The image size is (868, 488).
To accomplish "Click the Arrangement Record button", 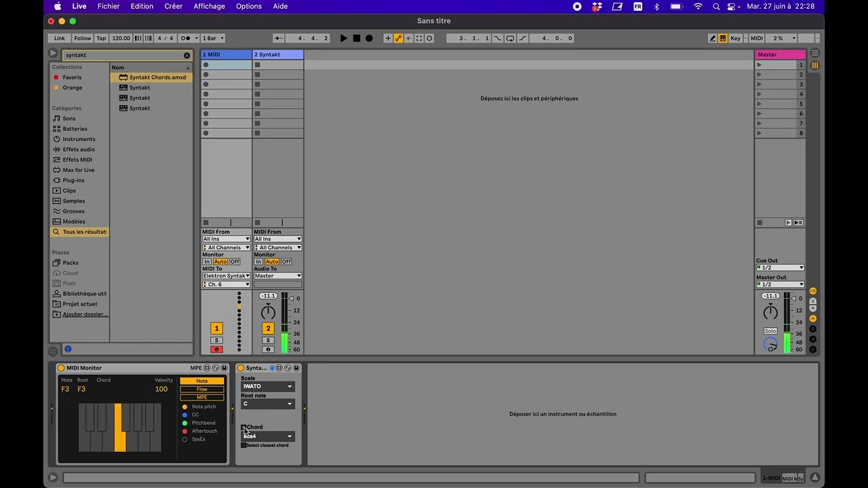I will 369,39.
